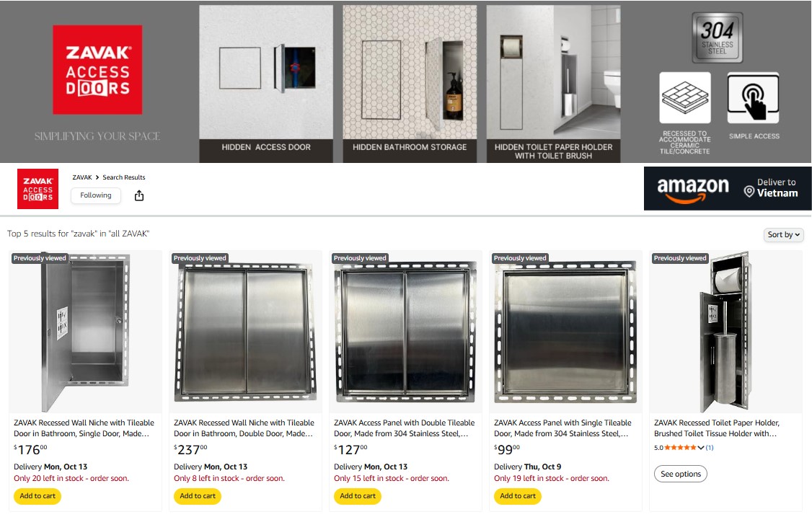The image size is (812, 517).
Task: Click the Deliver to Vietnam location pin
Action: (749, 192)
